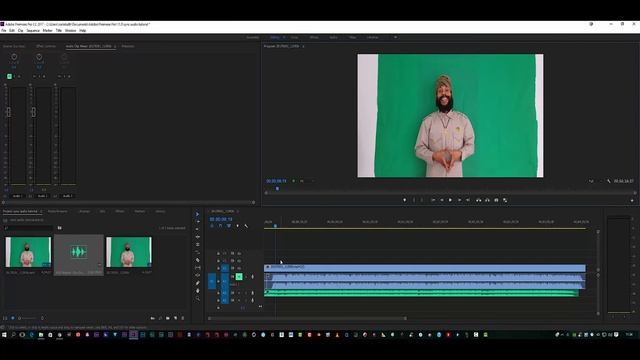Open Program monitor settings wrench menu
The image size is (640, 360).
point(609,181)
